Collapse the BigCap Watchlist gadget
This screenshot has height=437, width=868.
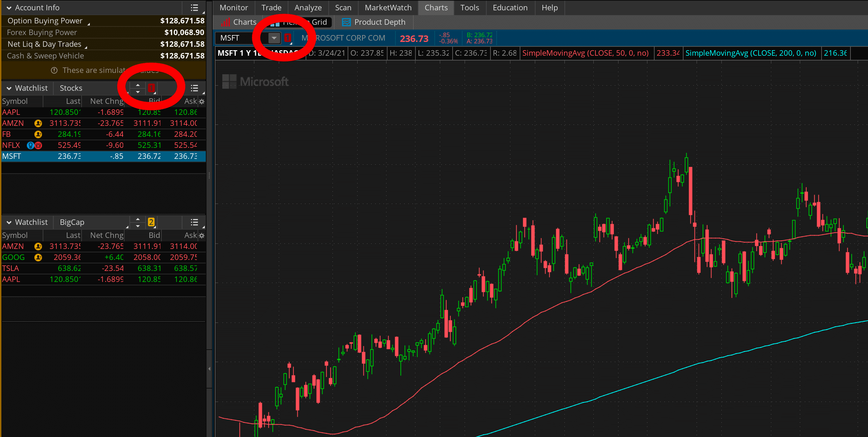(x=9, y=222)
